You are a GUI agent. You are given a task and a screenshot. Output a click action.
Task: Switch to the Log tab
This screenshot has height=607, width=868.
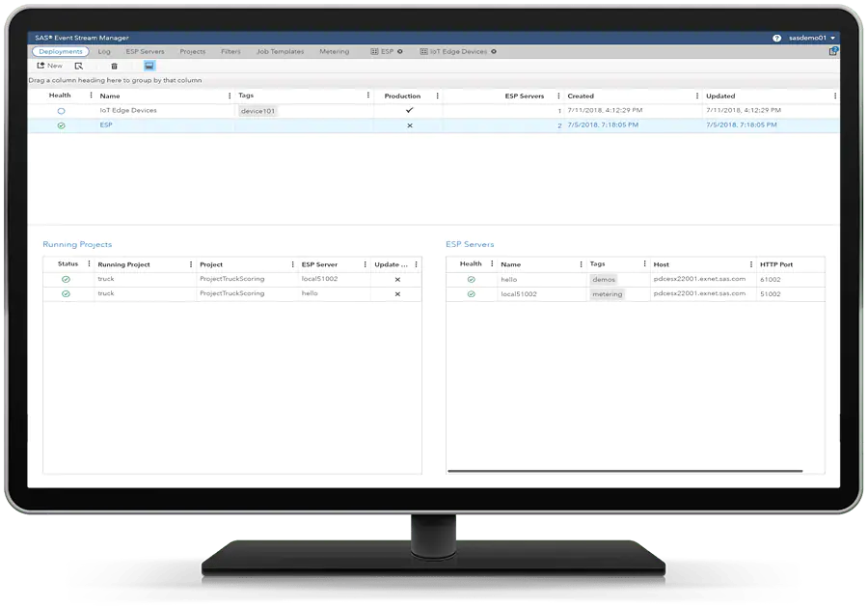(x=104, y=51)
